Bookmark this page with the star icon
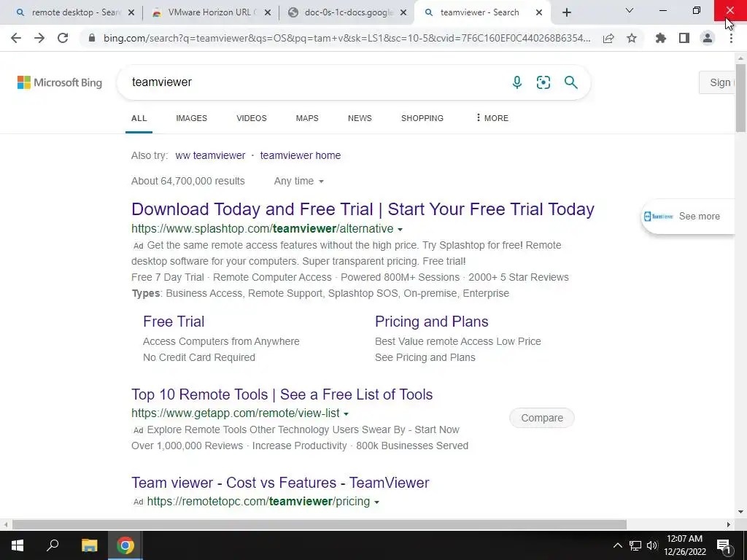This screenshot has width=747, height=560. (632, 38)
